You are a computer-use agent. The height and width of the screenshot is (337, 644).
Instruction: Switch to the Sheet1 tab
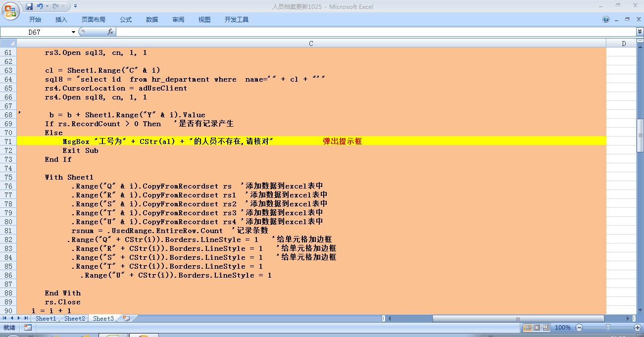pos(46,318)
